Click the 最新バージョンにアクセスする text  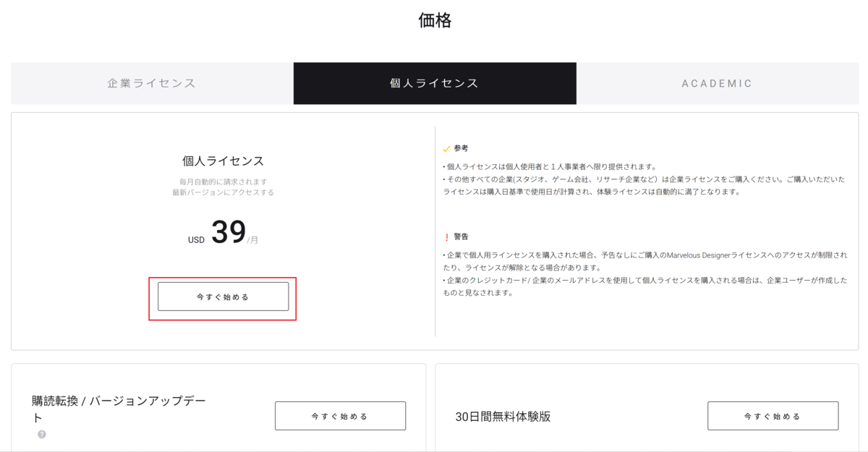point(223,192)
